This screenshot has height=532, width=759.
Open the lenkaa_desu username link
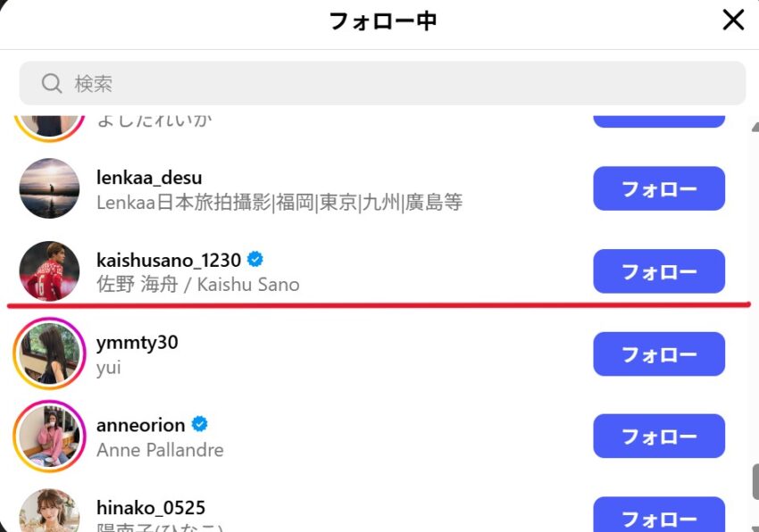pos(149,178)
